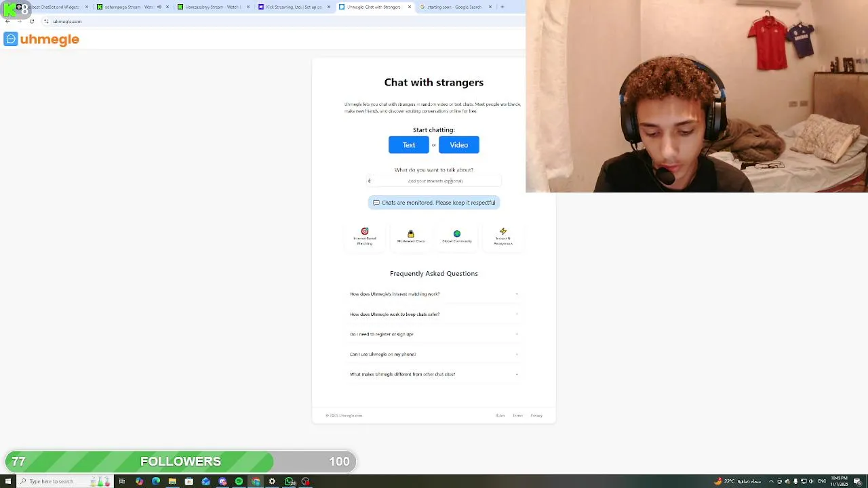Open the Windows Start menu
This screenshot has width=868, height=488.
[x=7, y=481]
